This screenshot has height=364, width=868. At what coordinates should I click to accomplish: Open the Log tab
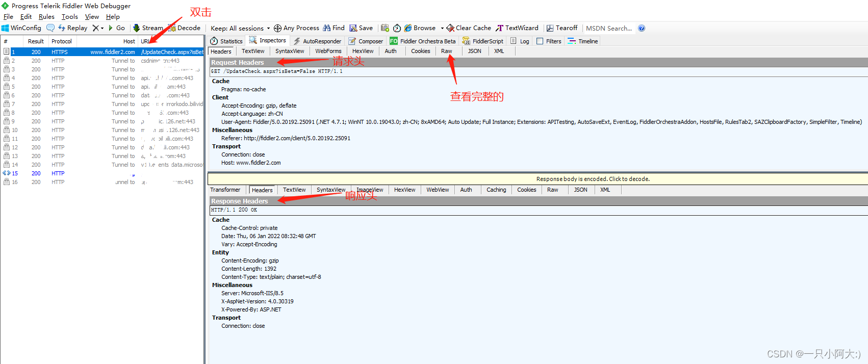point(520,41)
